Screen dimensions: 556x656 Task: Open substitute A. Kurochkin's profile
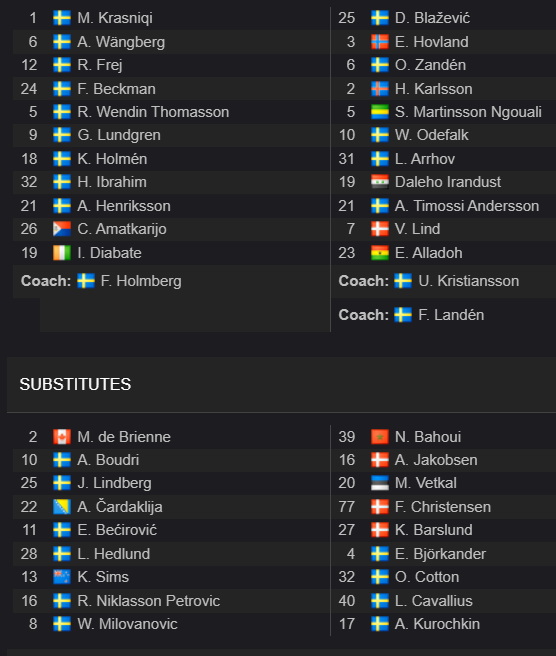pos(437,624)
